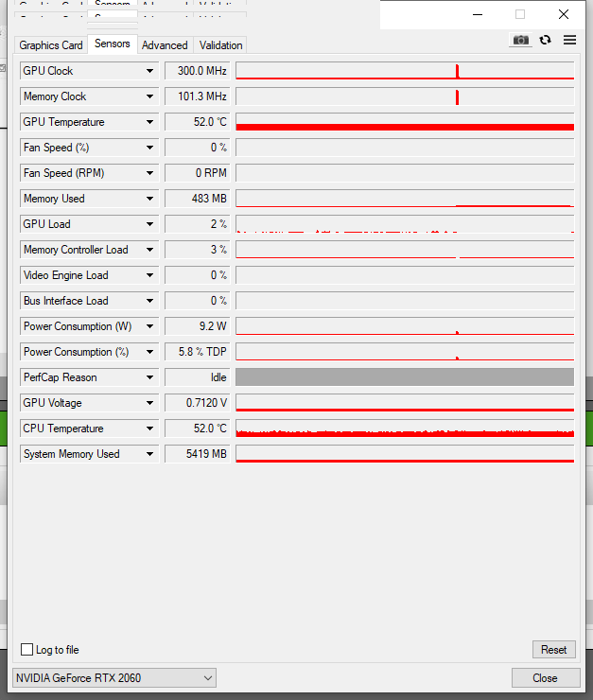Screen dimensions: 593x700
Task: Open the NVIDIA GeForce RTX 2060 selector
Action: [114, 677]
